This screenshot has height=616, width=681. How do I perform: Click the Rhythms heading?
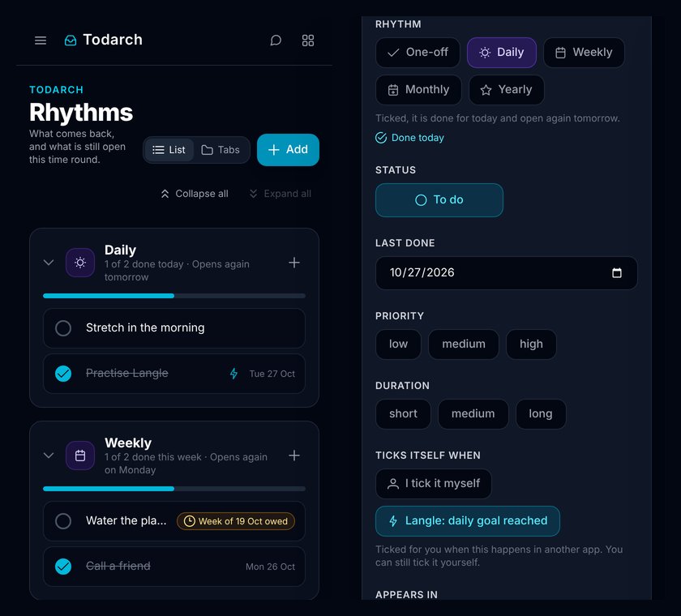coord(81,113)
